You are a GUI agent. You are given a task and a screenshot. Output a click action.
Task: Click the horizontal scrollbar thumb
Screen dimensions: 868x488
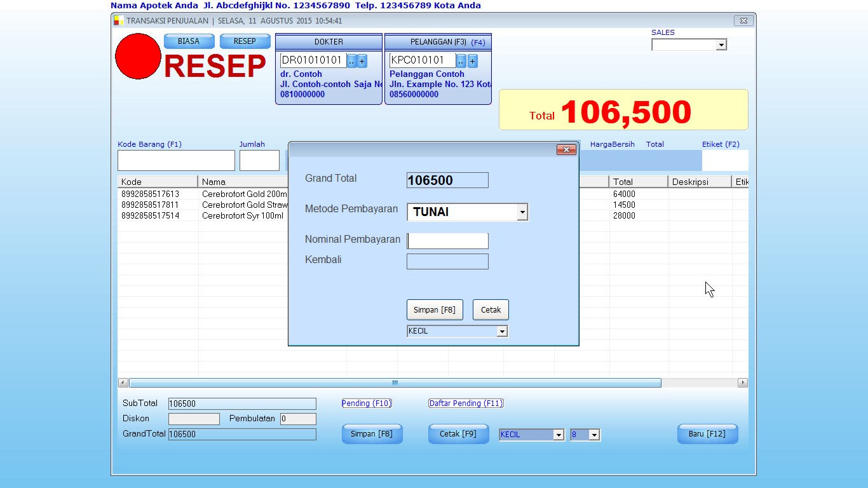(x=395, y=383)
